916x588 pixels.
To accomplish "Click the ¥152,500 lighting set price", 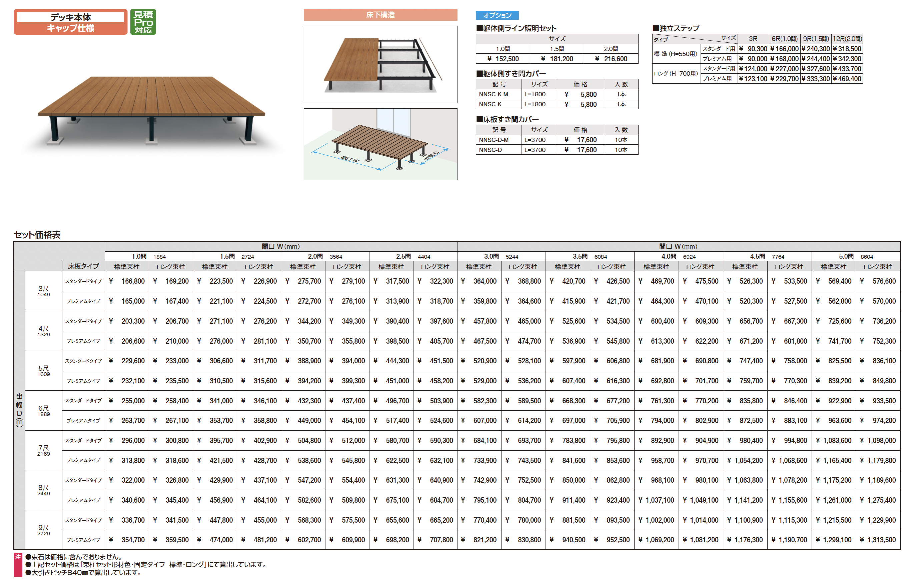I will (503, 59).
